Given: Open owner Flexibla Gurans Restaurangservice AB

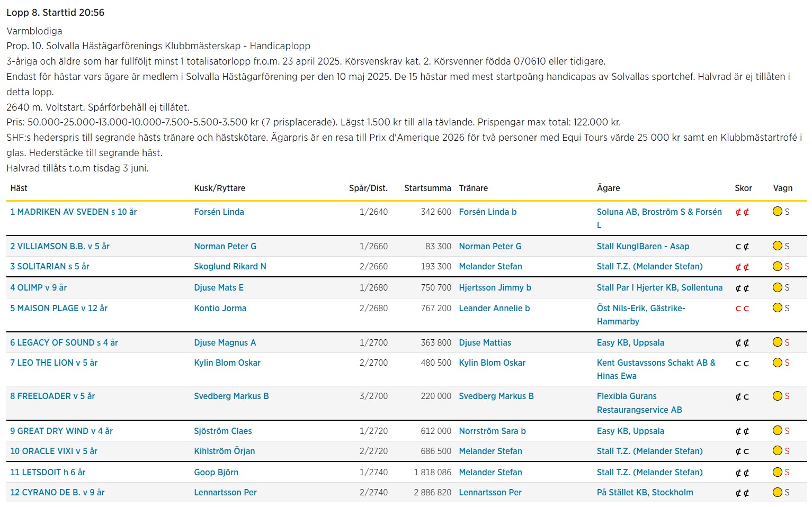Looking at the screenshot, I should (x=639, y=403).
